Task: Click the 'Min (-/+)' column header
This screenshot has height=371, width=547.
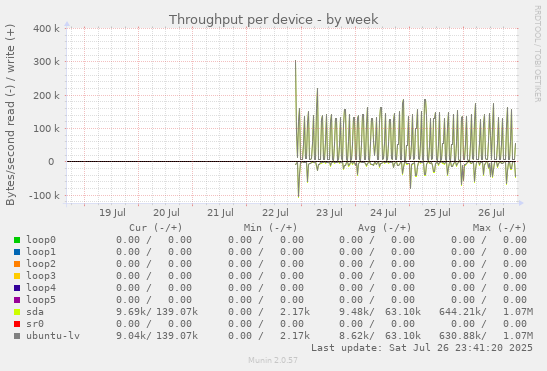Action: click(x=270, y=228)
